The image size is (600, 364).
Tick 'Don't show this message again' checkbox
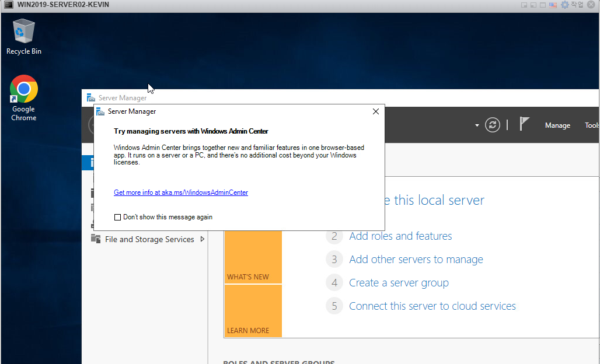(x=117, y=217)
